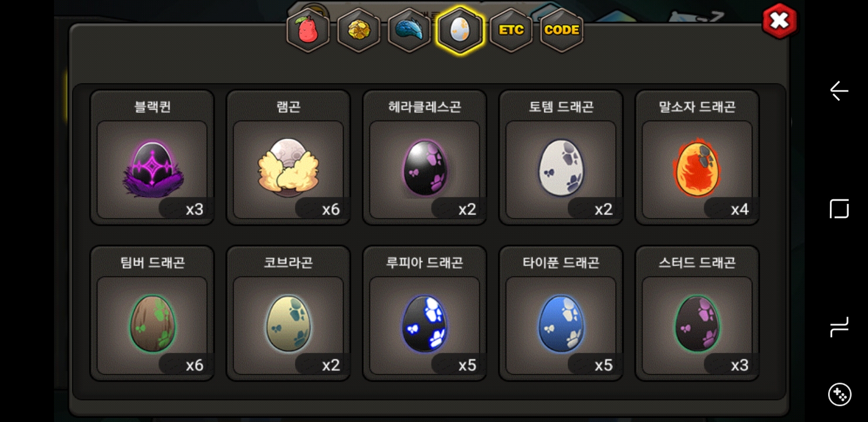Pick the 헤라클레스곤 black egg

coord(425,157)
